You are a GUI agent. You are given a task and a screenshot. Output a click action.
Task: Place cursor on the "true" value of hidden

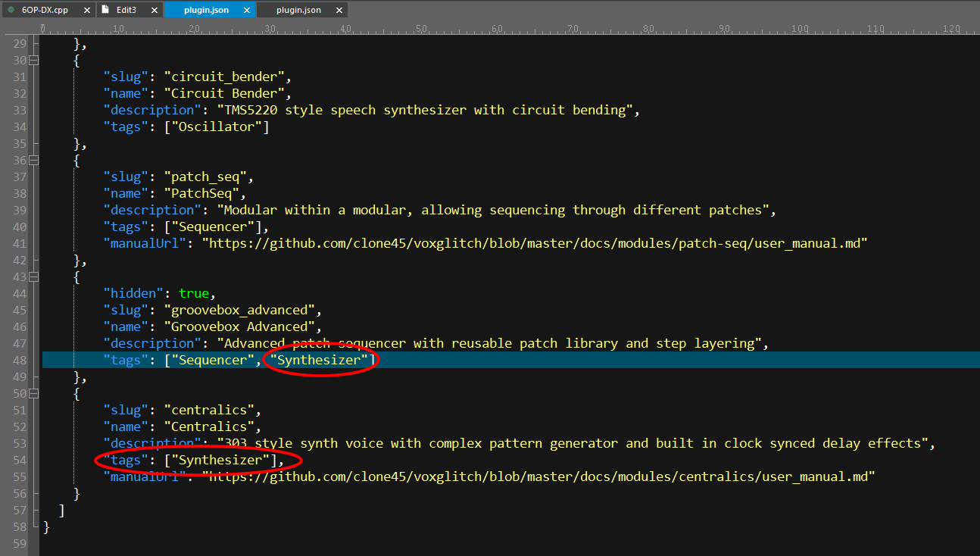pyautogui.click(x=193, y=293)
